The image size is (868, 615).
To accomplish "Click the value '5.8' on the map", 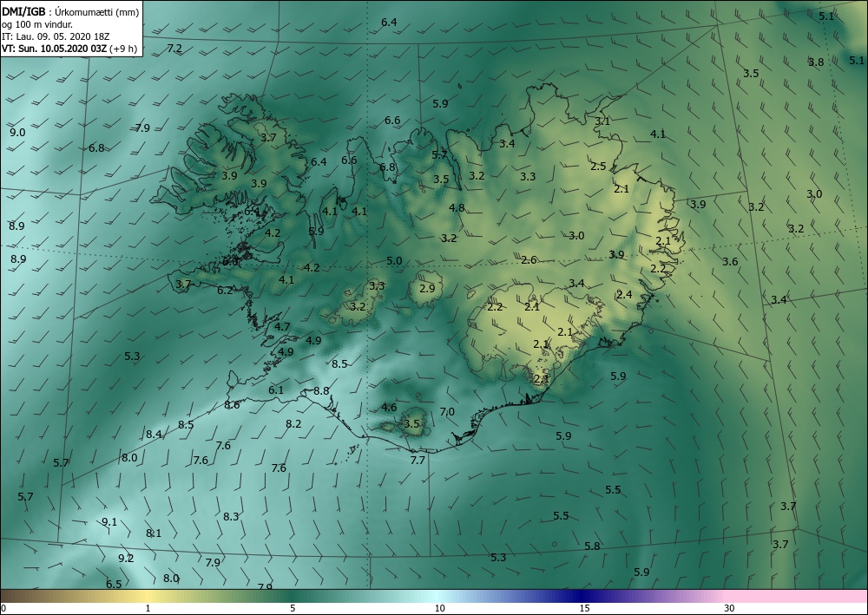I will pos(592,546).
